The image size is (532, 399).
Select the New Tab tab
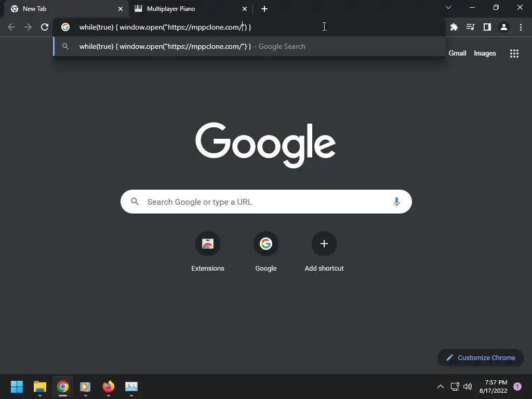click(67, 9)
